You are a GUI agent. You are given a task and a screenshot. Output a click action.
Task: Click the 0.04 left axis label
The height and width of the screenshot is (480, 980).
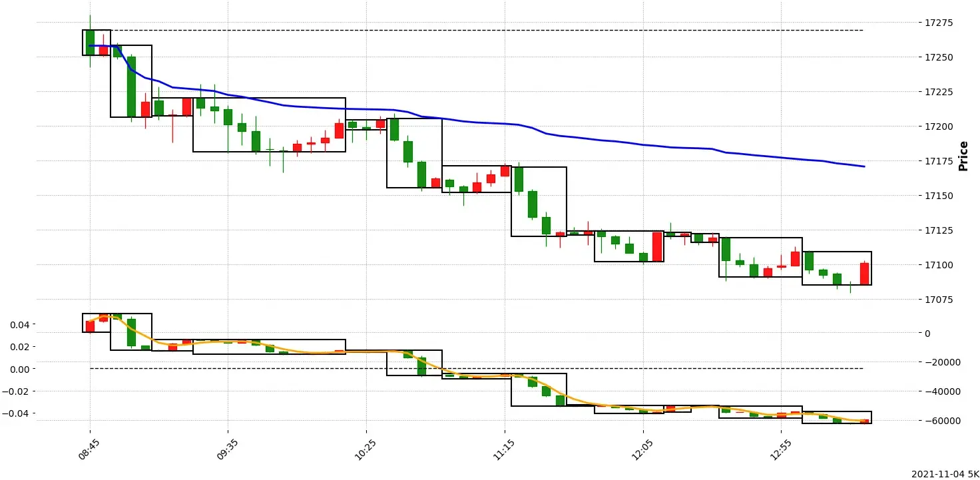pos(19,325)
